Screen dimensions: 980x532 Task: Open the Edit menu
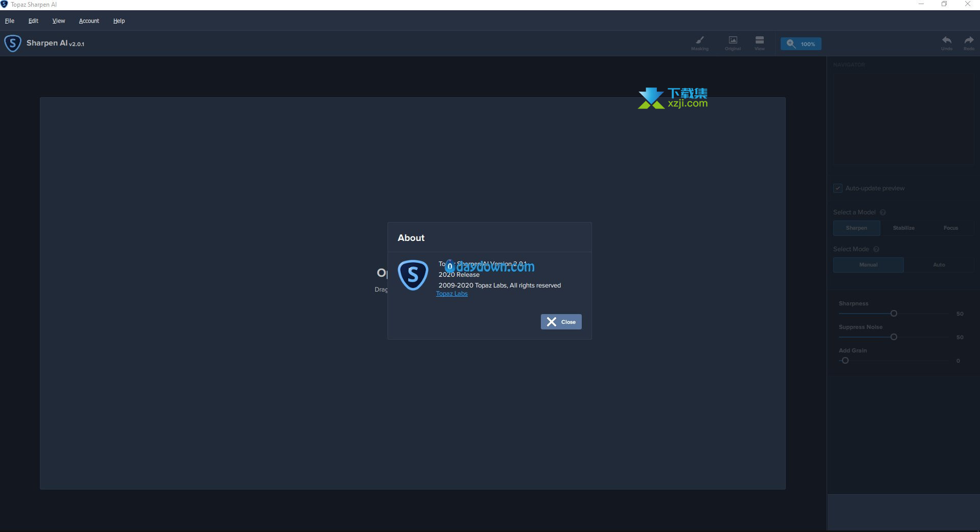coord(33,21)
